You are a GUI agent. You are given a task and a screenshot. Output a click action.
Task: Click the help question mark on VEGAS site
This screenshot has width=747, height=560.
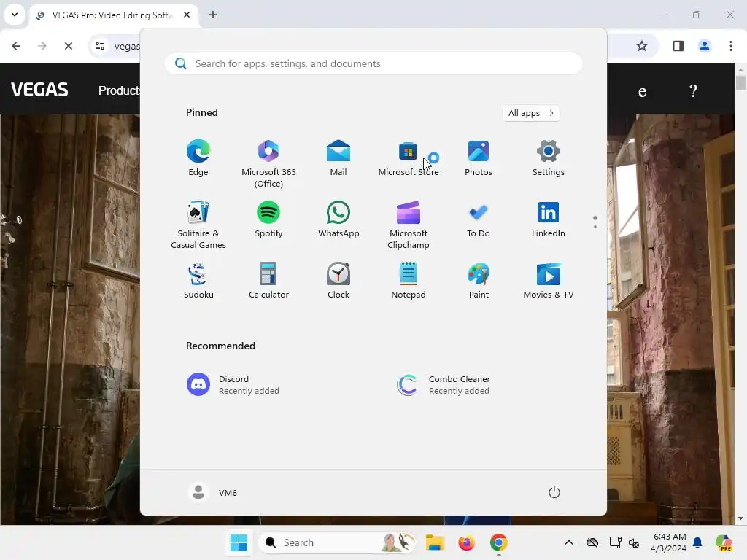tap(694, 90)
